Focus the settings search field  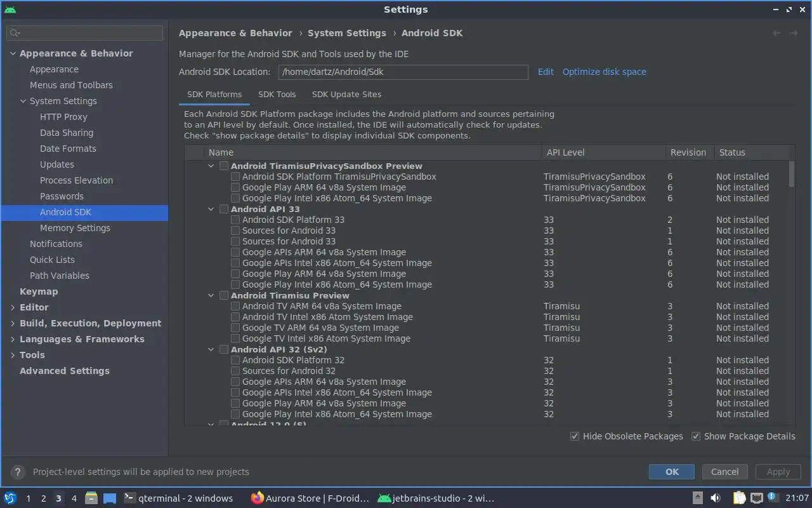pyautogui.click(x=85, y=33)
